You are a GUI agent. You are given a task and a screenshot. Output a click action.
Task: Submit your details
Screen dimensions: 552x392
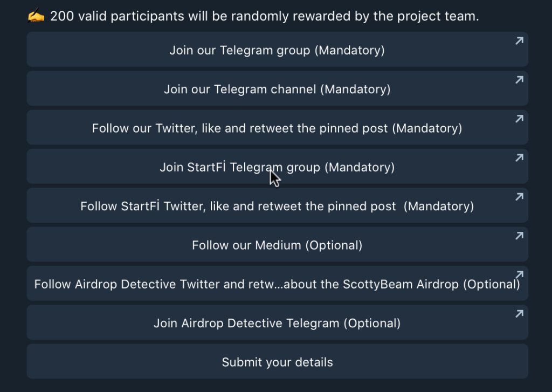278,361
